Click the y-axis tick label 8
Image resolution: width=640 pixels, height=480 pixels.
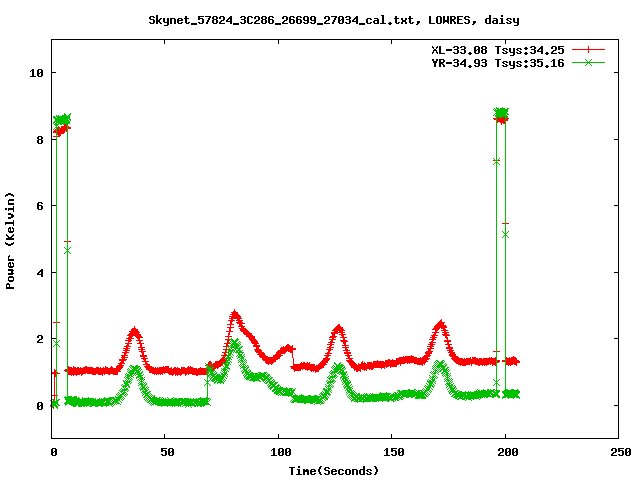tap(40, 140)
